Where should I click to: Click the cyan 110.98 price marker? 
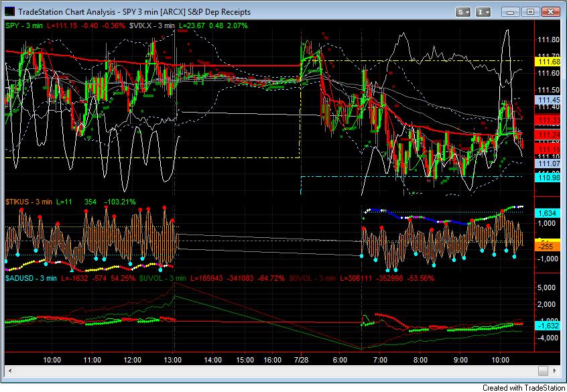[549, 178]
